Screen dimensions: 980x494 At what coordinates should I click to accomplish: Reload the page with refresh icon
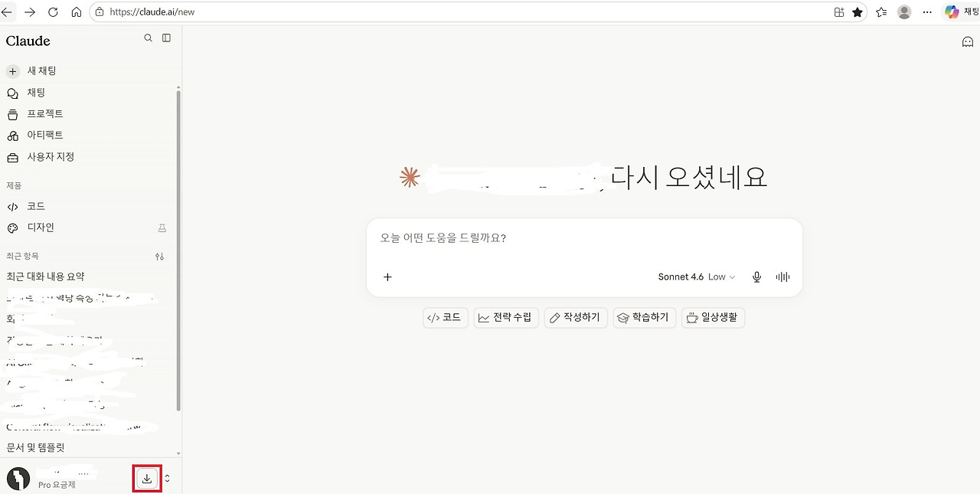click(x=53, y=12)
